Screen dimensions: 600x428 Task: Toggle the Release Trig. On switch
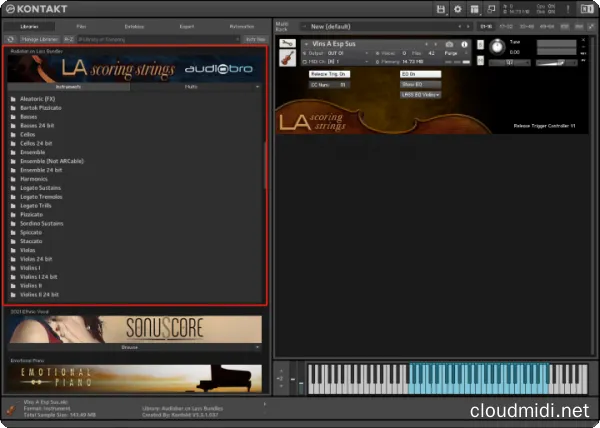(329, 74)
